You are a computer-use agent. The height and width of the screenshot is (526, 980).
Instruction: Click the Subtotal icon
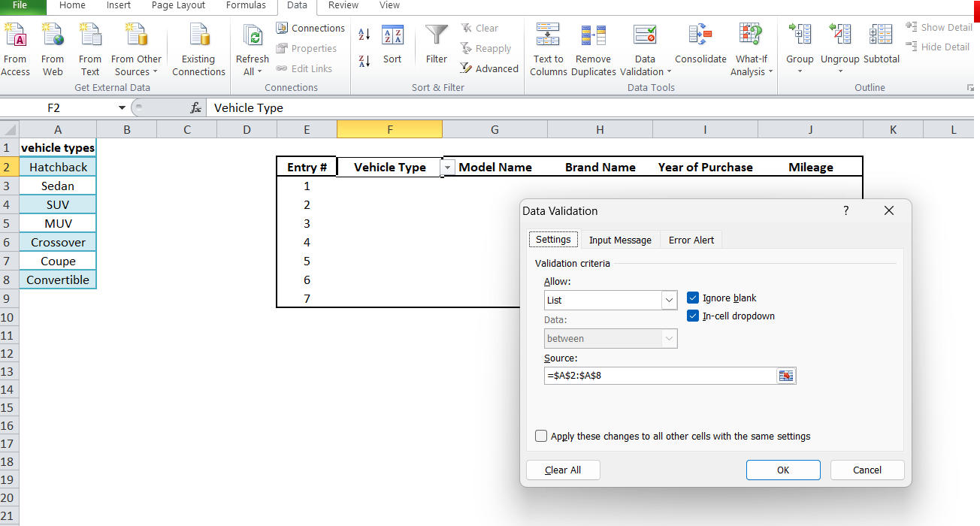click(x=881, y=35)
